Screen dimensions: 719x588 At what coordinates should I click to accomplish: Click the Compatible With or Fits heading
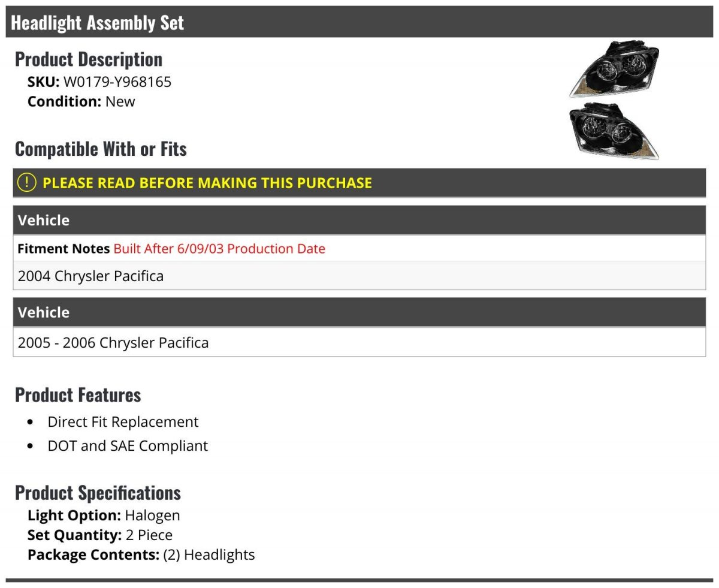101,148
